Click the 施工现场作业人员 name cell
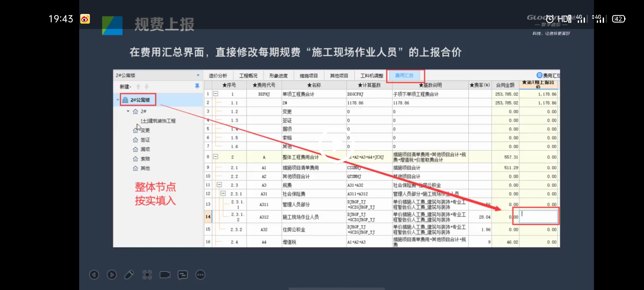 tap(314, 217)
